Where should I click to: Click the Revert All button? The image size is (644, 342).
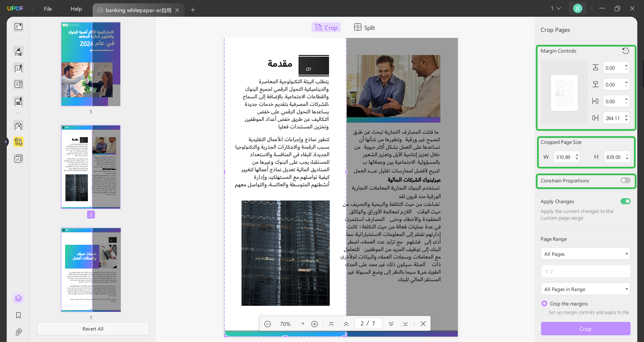point(93,329)
